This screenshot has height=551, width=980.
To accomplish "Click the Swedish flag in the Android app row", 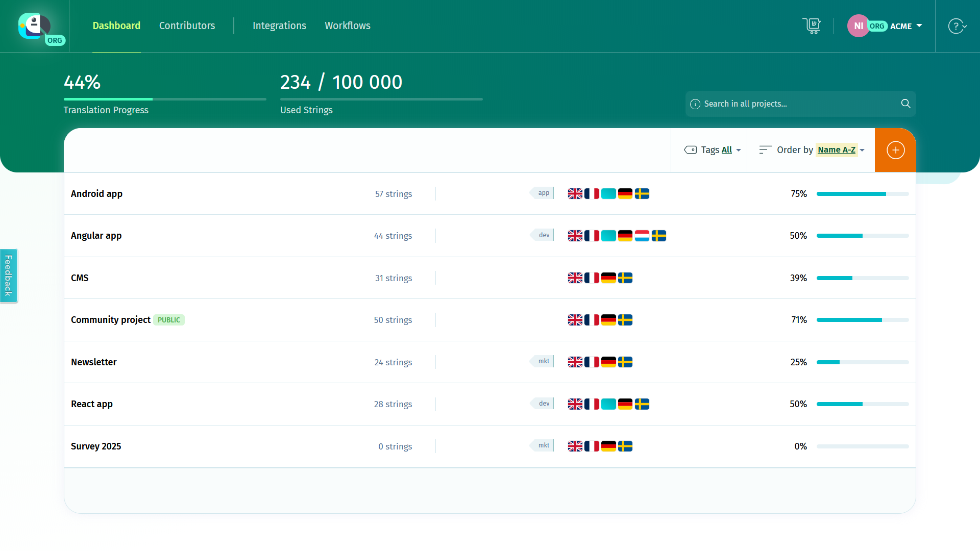I will (x=642, y=194).
